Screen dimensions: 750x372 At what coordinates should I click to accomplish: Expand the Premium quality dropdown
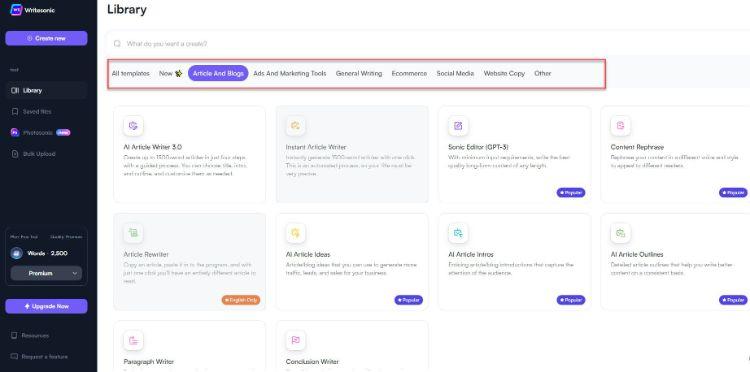(x=46, y=274)
